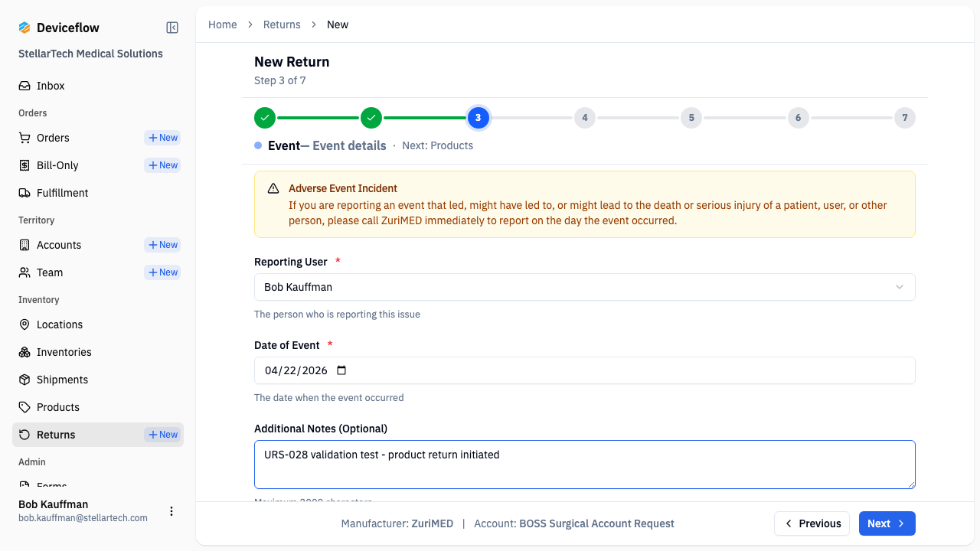Click completed step 2 checkmark

coord(371,118)
